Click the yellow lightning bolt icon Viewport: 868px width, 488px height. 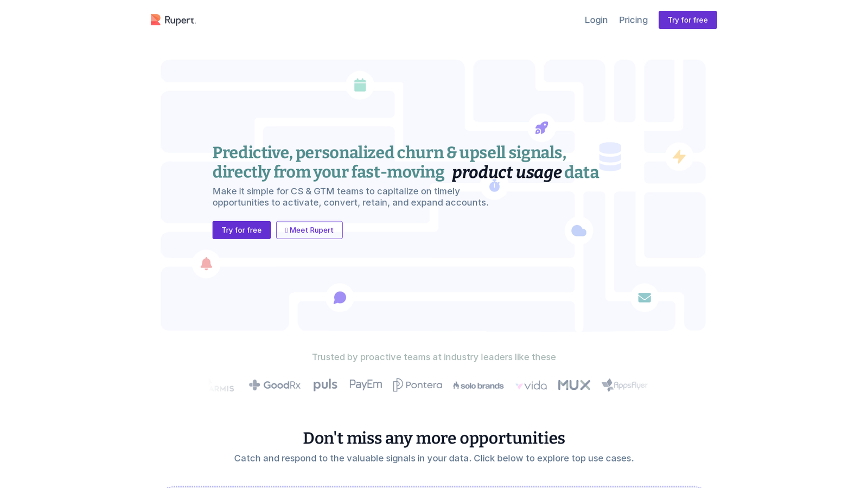coord(679,157)
